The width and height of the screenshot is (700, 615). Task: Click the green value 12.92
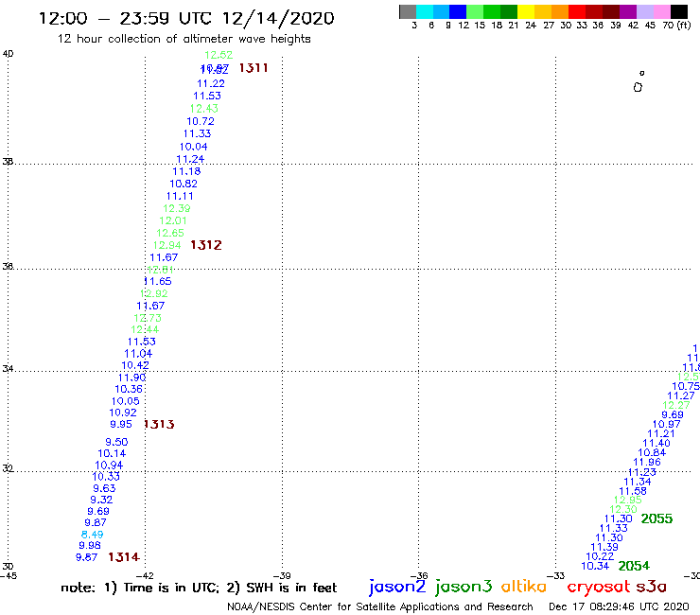pyautogui.click(x=153, y=294)
